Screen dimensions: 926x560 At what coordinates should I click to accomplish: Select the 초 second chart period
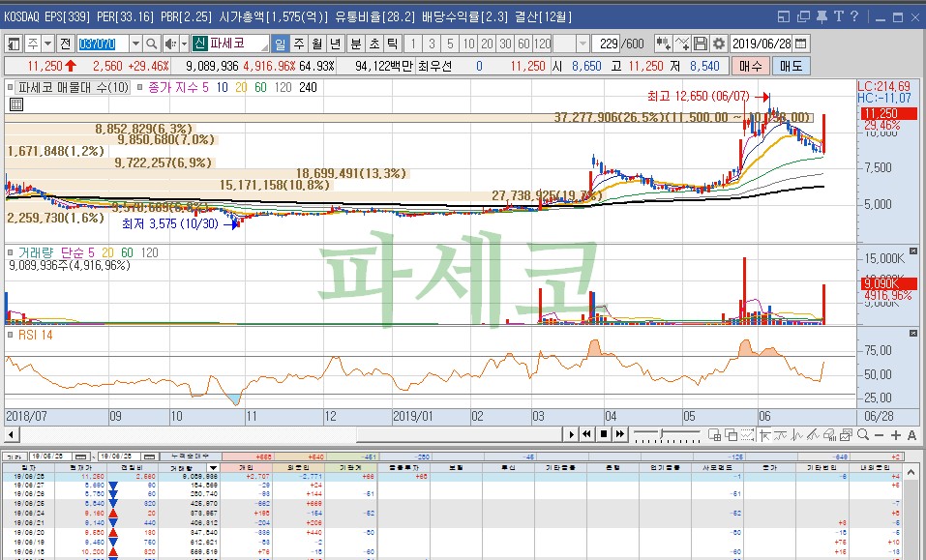tap(375, 44)
